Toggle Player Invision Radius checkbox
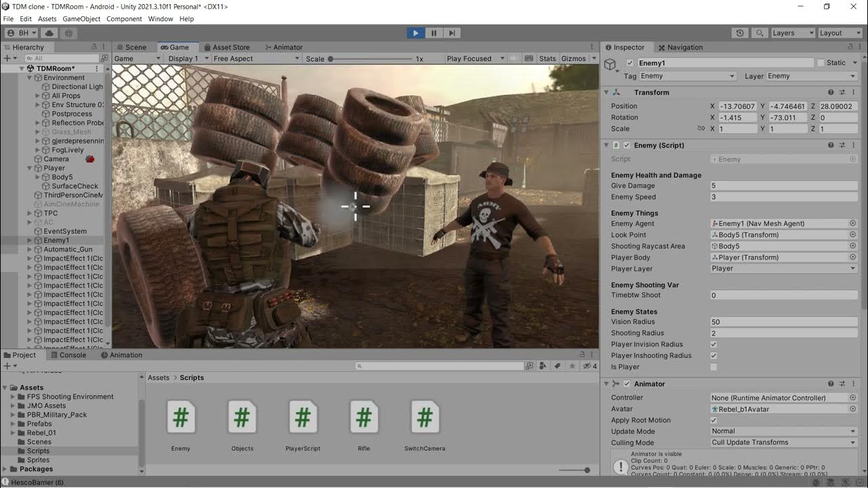 click(x=713, y=344)
